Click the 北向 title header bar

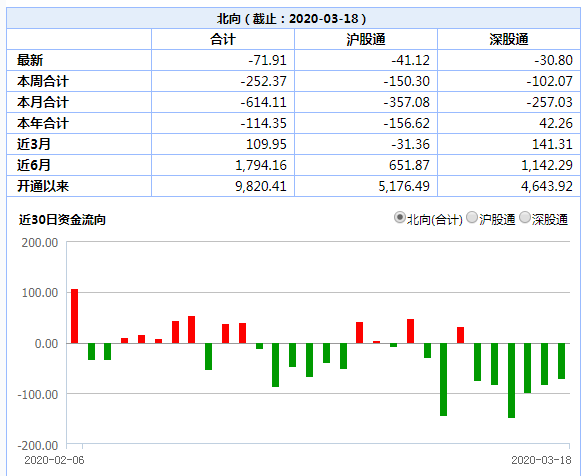click(293, 18)
